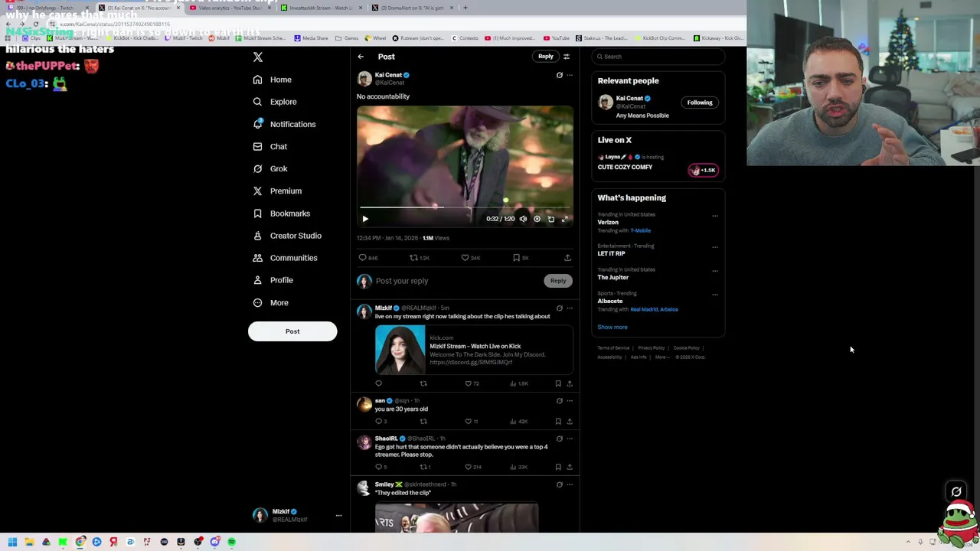This screenshot has height=551, width=980.
Task: Click the Grok icon on Smiley's reply
Action: tap(559, 484)
